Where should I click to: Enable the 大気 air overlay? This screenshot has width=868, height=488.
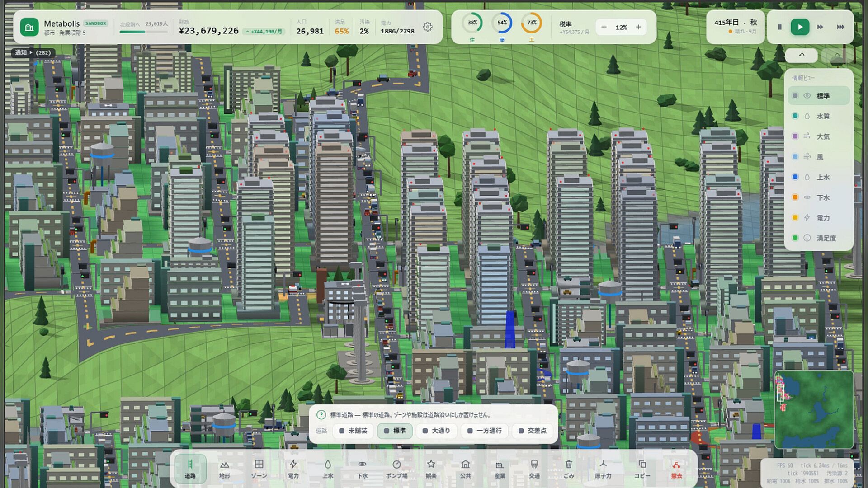pos(819,136)
